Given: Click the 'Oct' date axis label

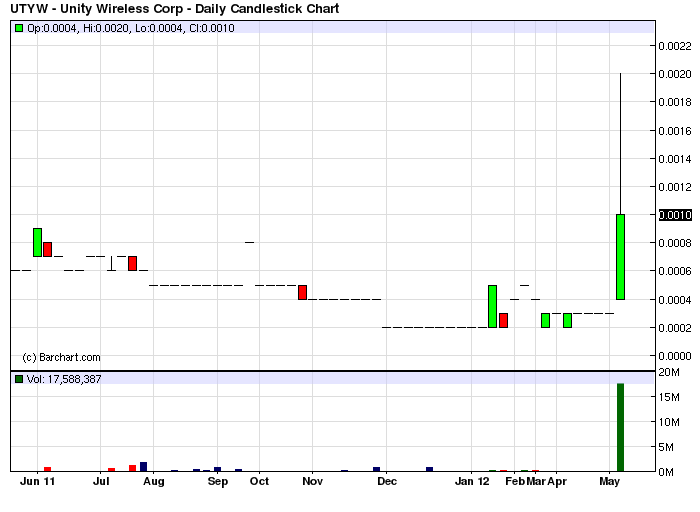Looking at the screenshot, I should point(259,481).
